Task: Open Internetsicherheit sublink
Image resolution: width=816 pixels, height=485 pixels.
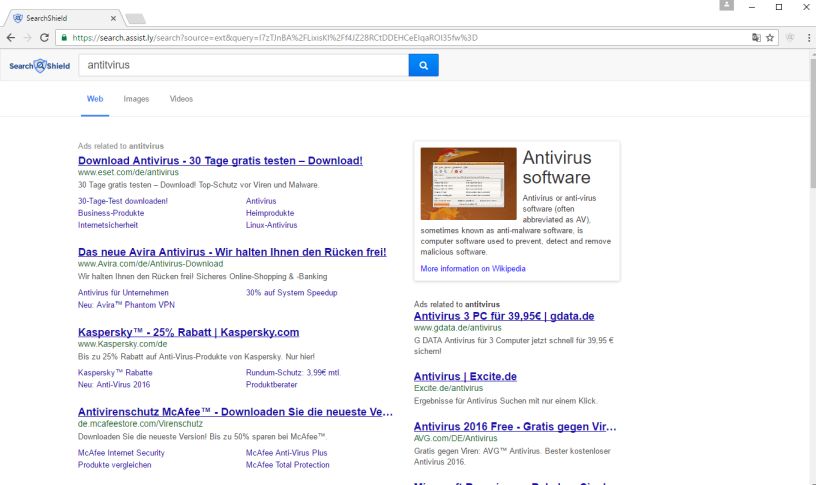Action: 108,225
